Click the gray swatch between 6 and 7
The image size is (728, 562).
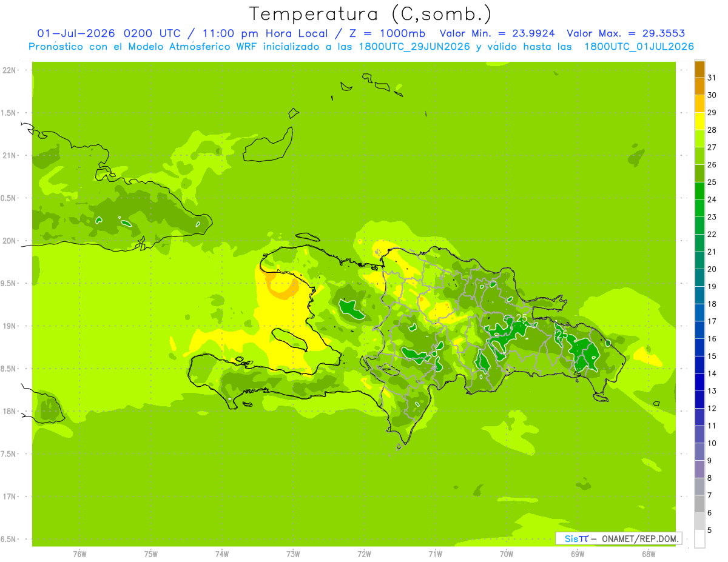(x=699, y=504)
